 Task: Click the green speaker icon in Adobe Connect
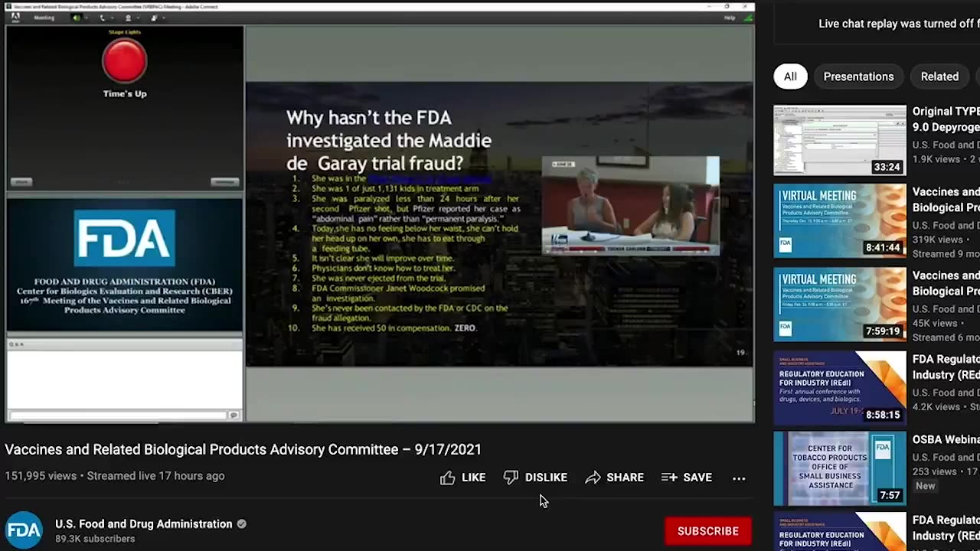[77, 18]
